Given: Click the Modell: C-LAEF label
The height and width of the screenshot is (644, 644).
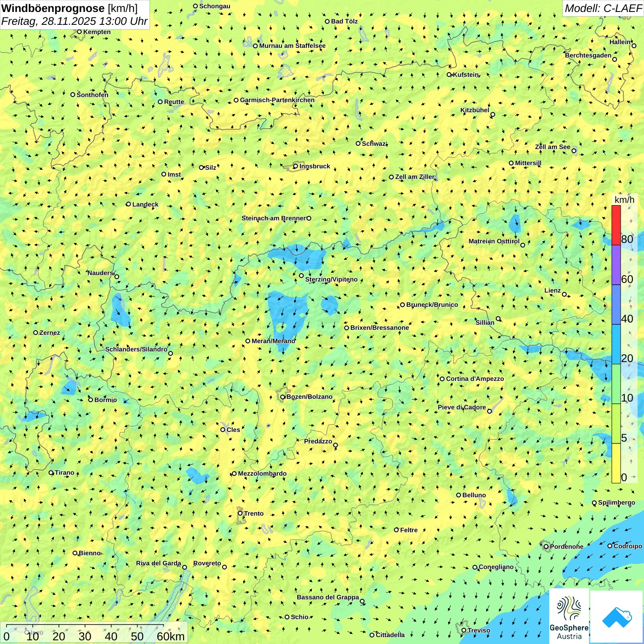Looking at the screenshot, I should 603,8.
